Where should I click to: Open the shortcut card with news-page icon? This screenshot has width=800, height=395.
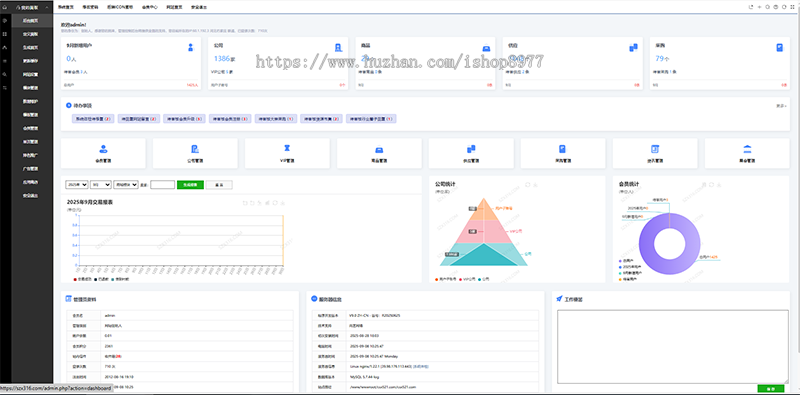click(655, 153)
